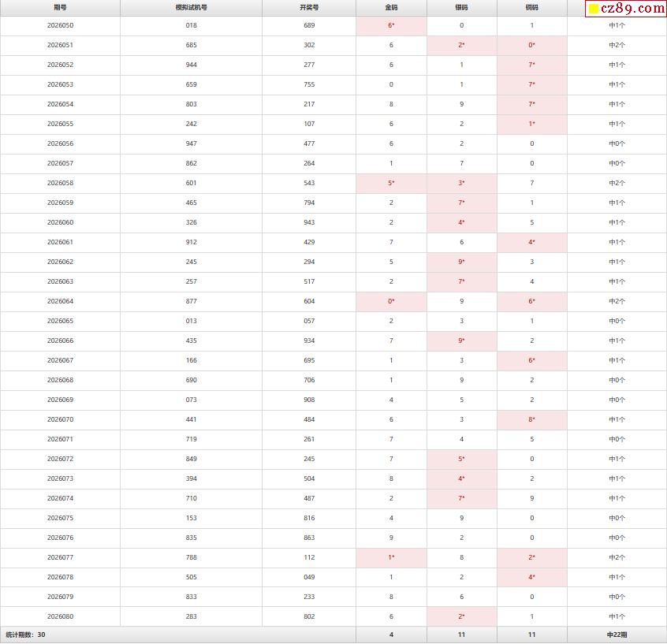This screenshot has width=667, height=644.
Task: Click trial number 659 in row 2026053
Action: point(191,84)
